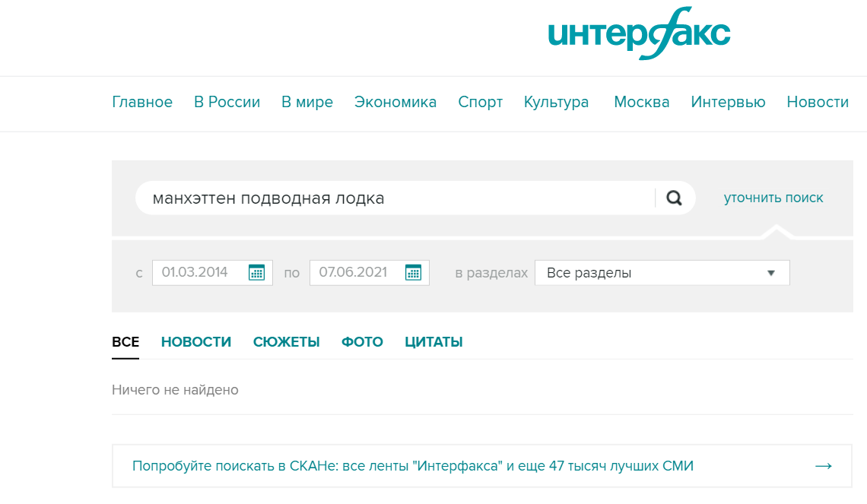The height and width of the screenshot is (504, 867).
Task: Open the 'Экономика' section
Action: (395, 102)
